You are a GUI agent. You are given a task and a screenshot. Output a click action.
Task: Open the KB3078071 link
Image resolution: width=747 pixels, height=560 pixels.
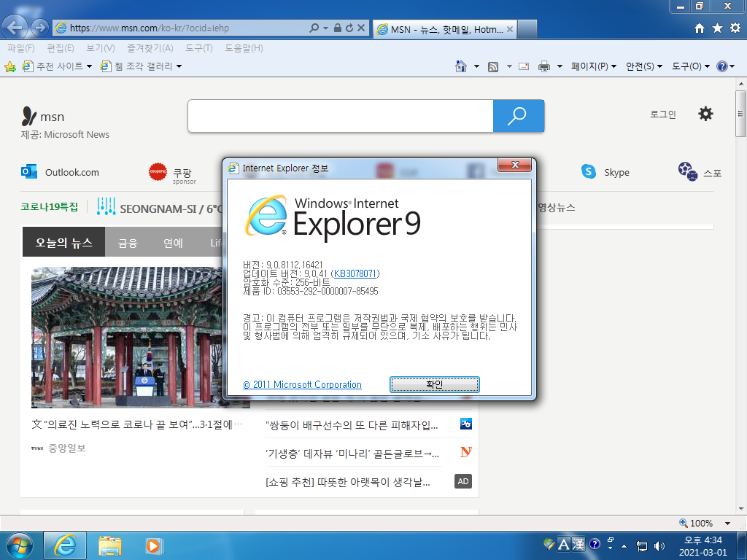(x=355, y=273)
